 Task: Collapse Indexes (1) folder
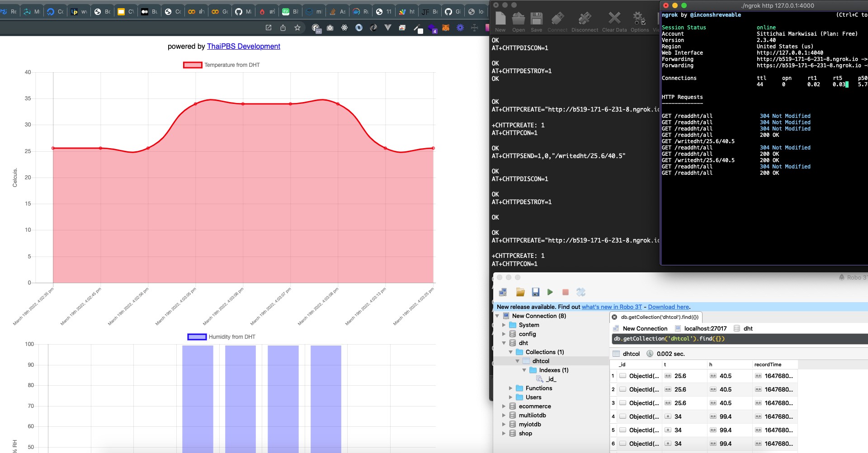point(524,370)
